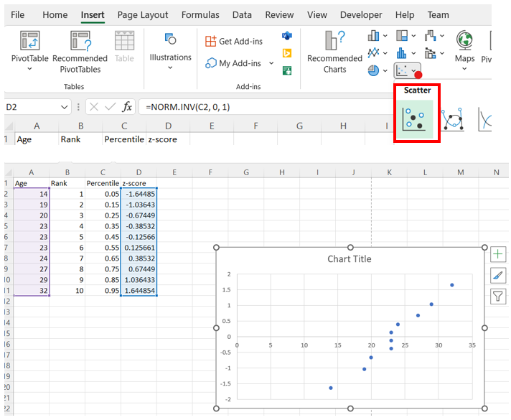The image size is (511, 420).
Task: Select scatter with smooth lines and markers
Action: coord(453,119)
